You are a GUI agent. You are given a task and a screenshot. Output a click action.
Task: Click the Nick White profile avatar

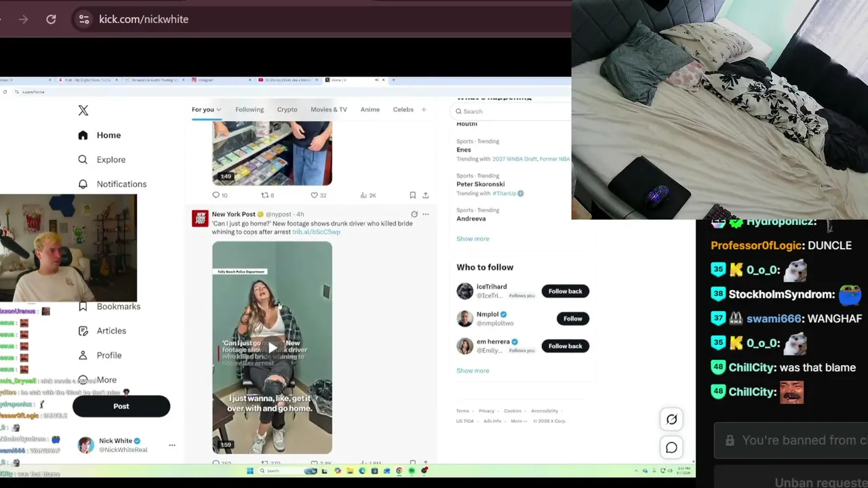point(85,445)
